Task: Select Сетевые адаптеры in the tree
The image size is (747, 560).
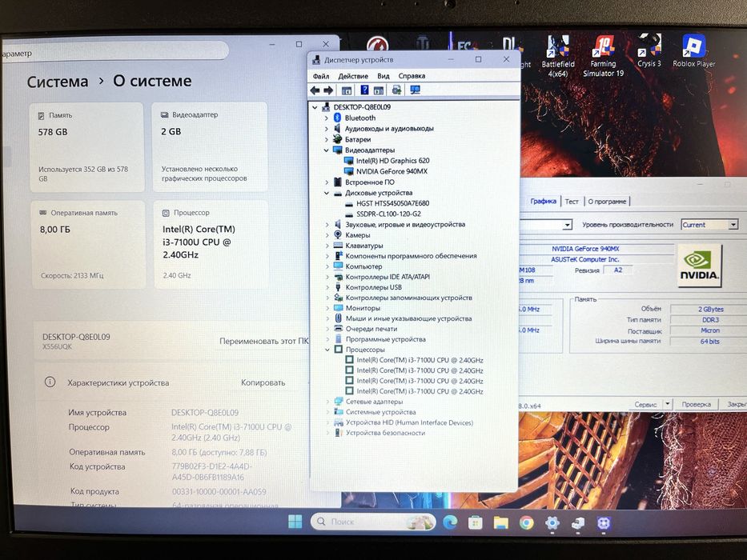Action: (x=374, y=402)
